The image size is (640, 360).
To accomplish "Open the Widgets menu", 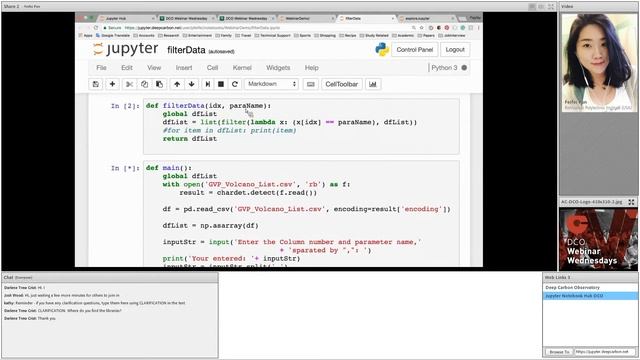I will point(278,68).
